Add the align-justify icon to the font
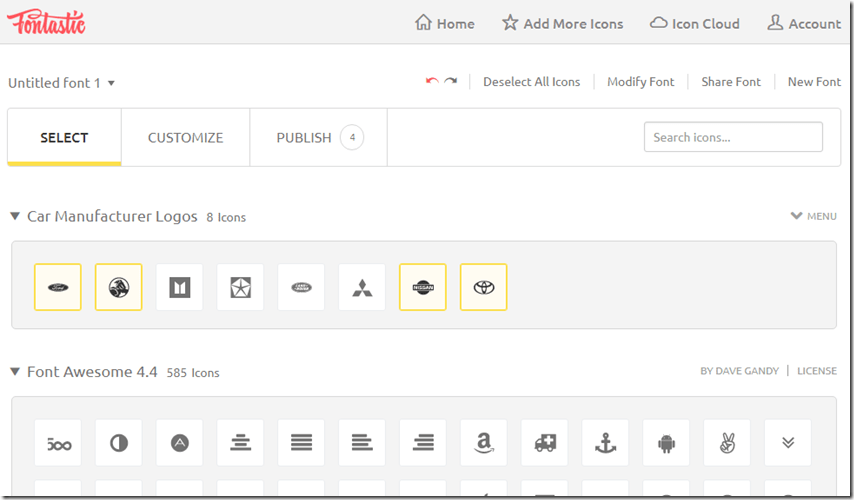The image size is (854, 500). (x=301, y=443)
